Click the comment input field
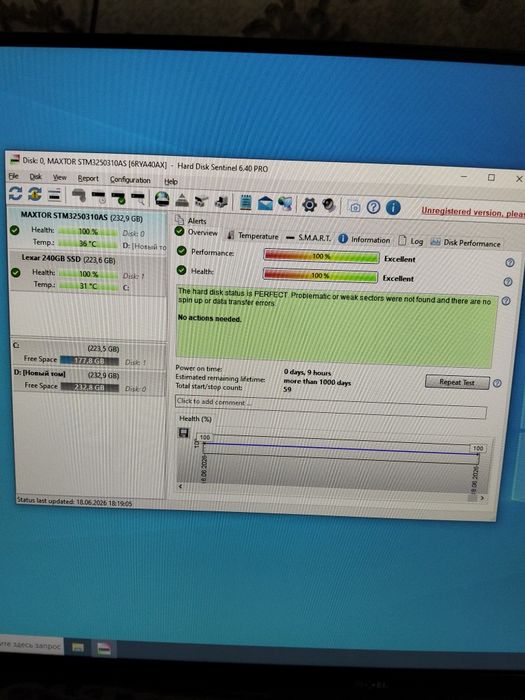The width and height of the screenshot is (525, 700). (330, 407)
